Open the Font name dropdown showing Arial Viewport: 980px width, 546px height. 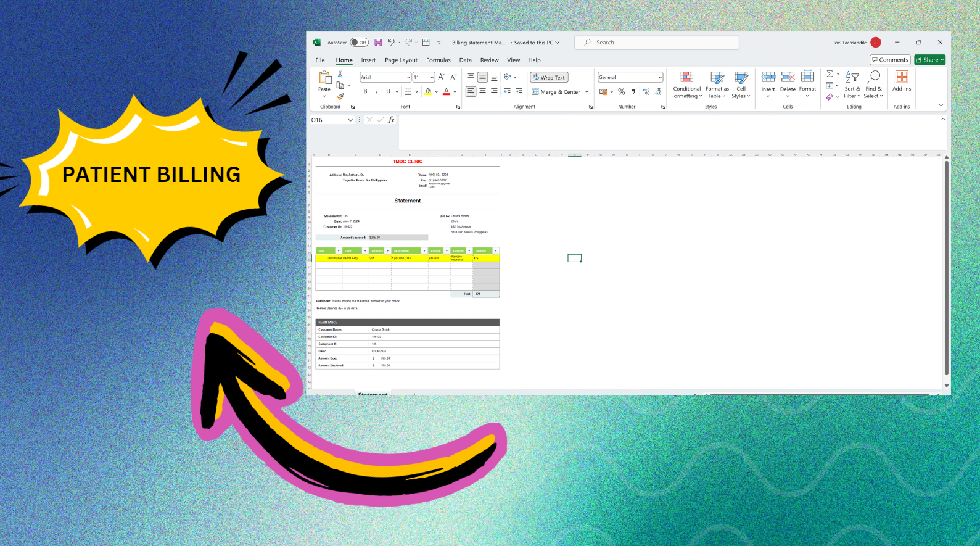(x=408, y=77)
